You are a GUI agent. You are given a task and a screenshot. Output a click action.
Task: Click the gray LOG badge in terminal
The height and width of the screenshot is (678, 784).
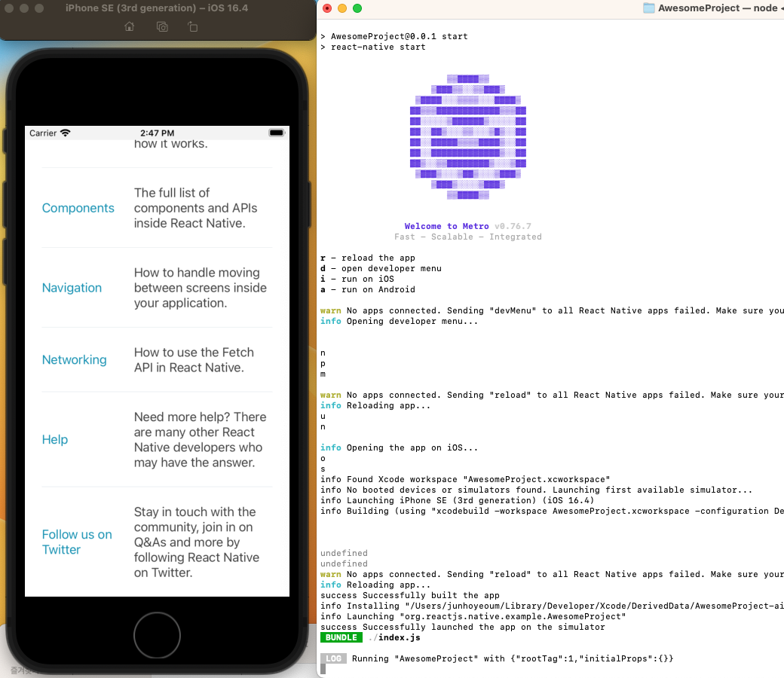(333, 658)
